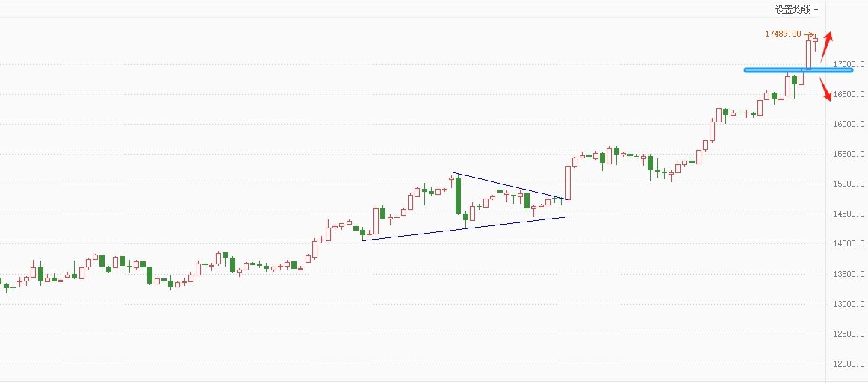Click the 15000.0 price axis label
Screen dimensions: 868x383
point(851,184)
